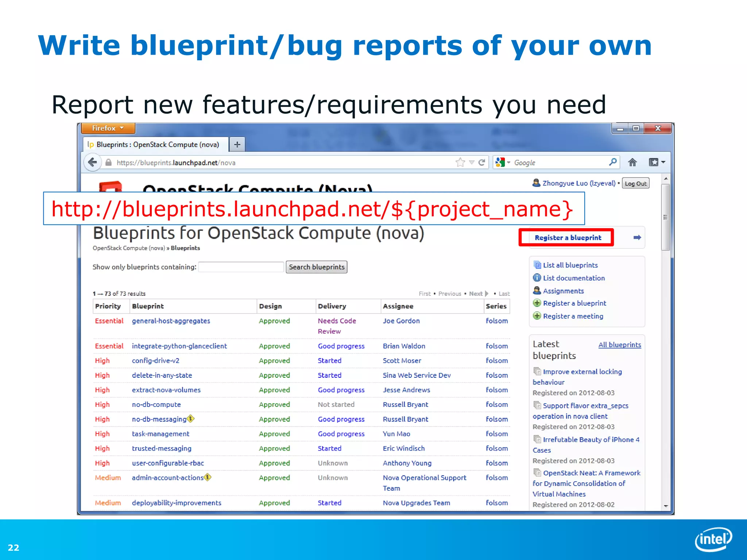Click the address bar URL field
This screenshot has height=560, width=747.
tap(285, 163)
